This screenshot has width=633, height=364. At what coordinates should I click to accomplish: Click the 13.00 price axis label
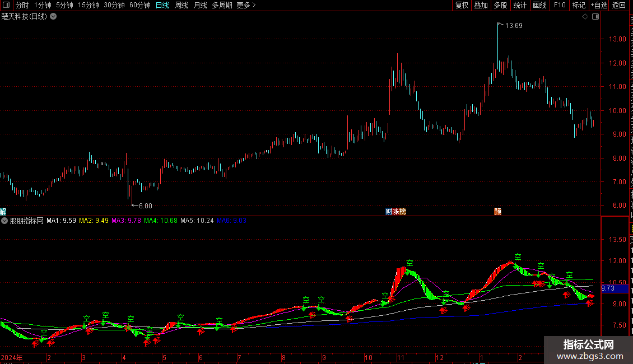click(617, 39)
